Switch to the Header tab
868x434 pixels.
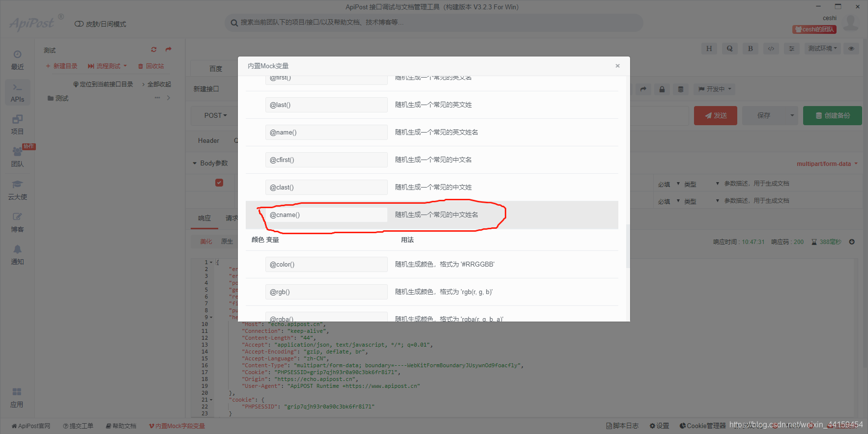point(208,141)
